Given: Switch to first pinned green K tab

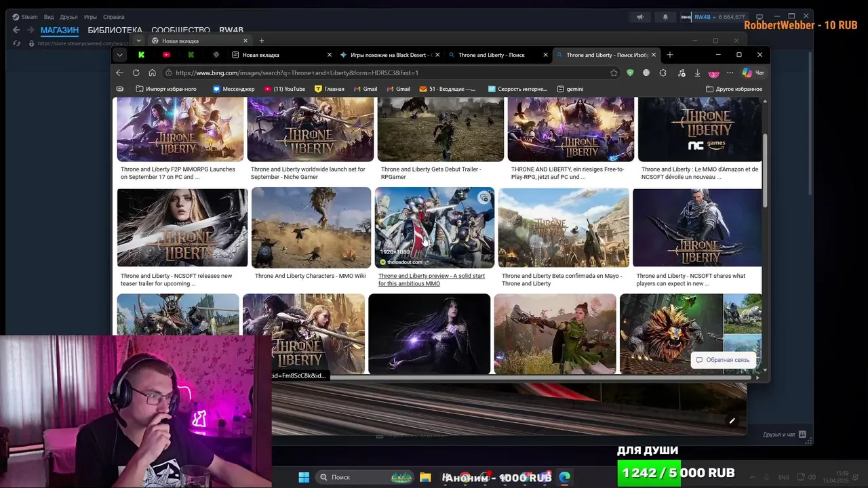Looking at the screenshot, I should [141, 55].
